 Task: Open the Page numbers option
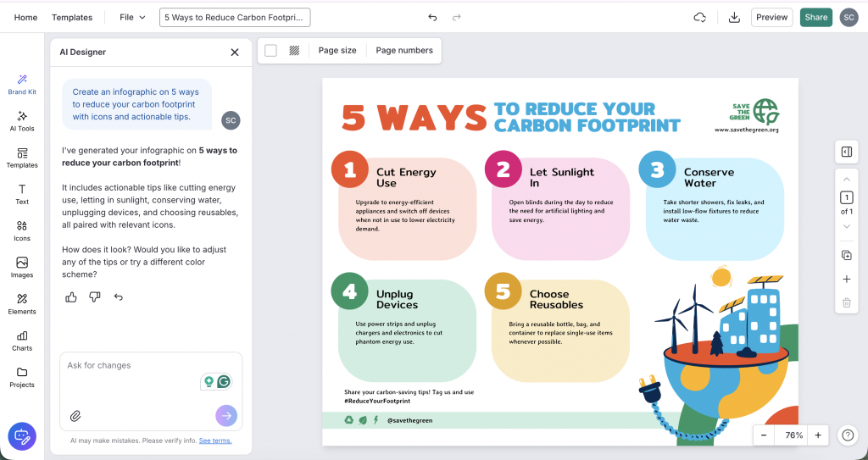(404, 50)
